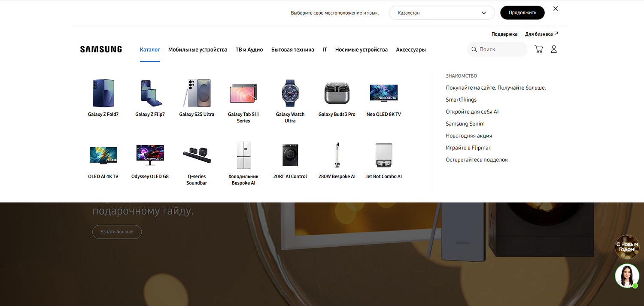
Task: Open the live chat assistant avatar
Action: 627,276
